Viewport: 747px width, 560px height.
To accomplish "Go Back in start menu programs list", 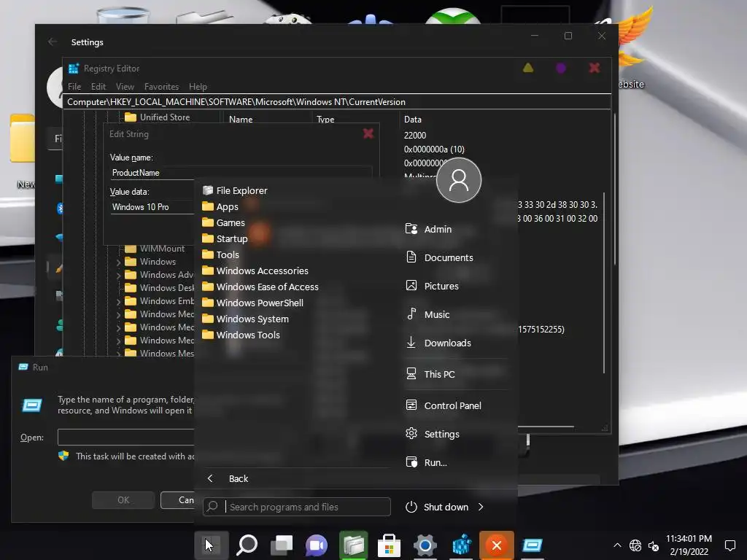I will pos(228,478).
